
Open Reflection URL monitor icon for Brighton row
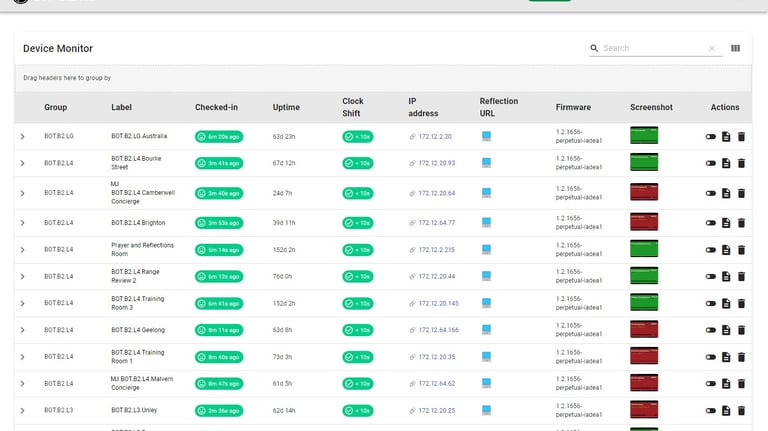tap(486, 222)
